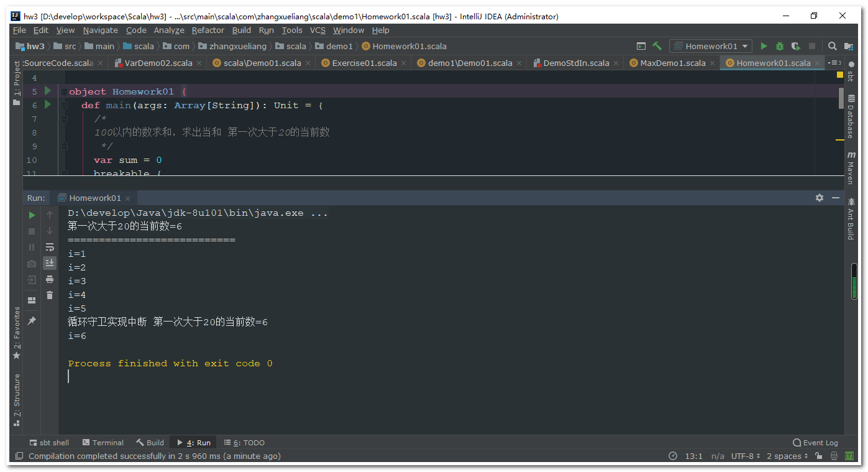Click the Up the Stack Trace arrow
Screen dimensions: 868x472
50,215
